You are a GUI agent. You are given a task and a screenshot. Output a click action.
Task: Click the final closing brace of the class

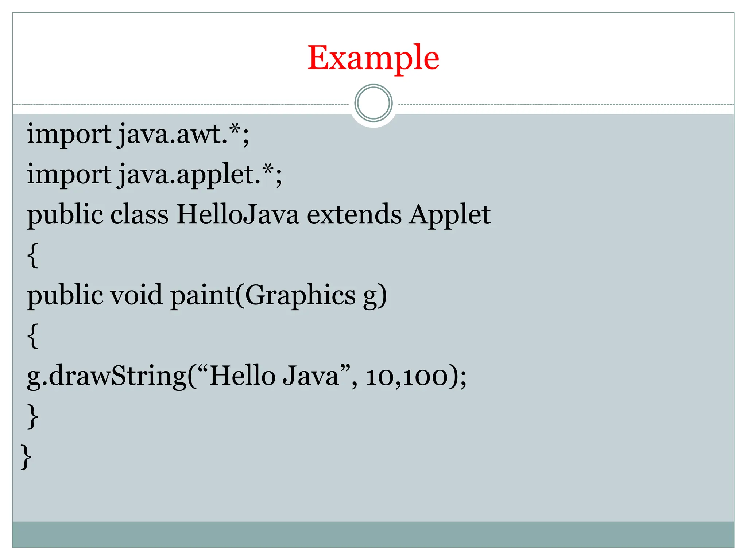point(26,456)
